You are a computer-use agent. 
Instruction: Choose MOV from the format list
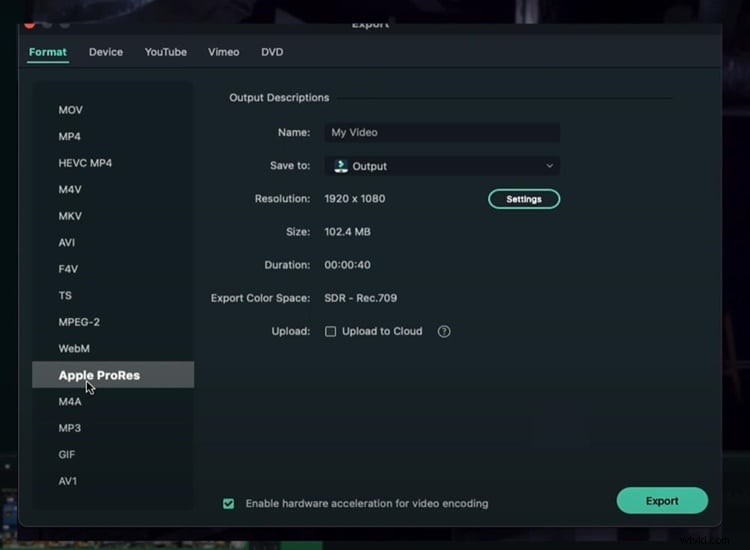70,110
